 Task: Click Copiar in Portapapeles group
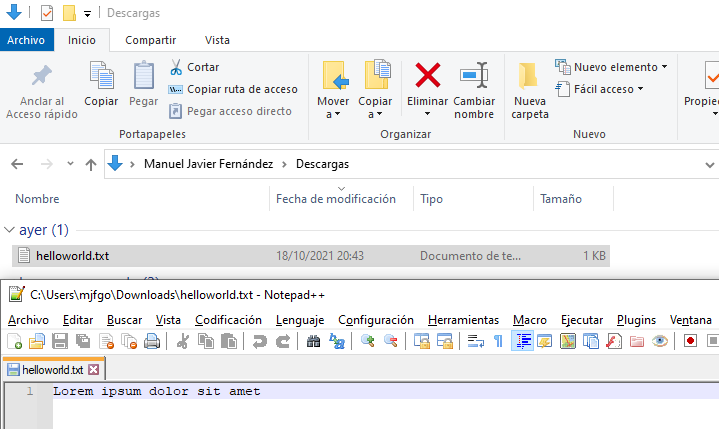click(x=101, y=83)
